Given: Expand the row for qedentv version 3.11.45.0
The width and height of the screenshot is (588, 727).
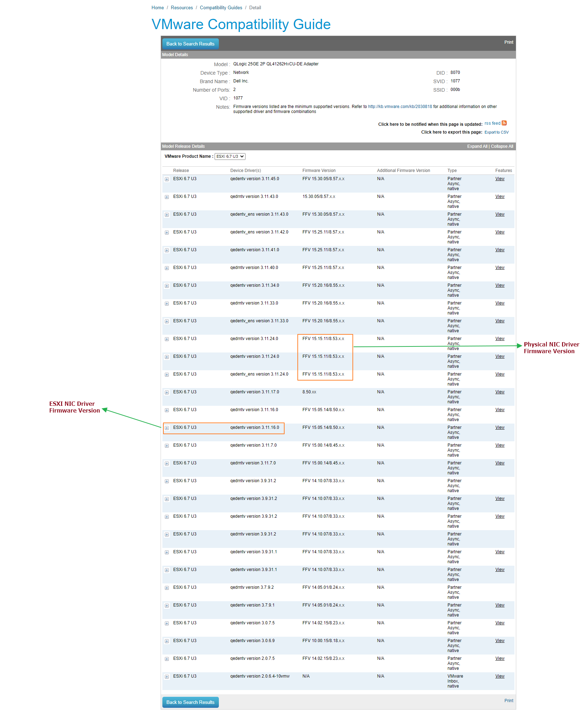Looking at the screenshot, I should pos(167,179).
